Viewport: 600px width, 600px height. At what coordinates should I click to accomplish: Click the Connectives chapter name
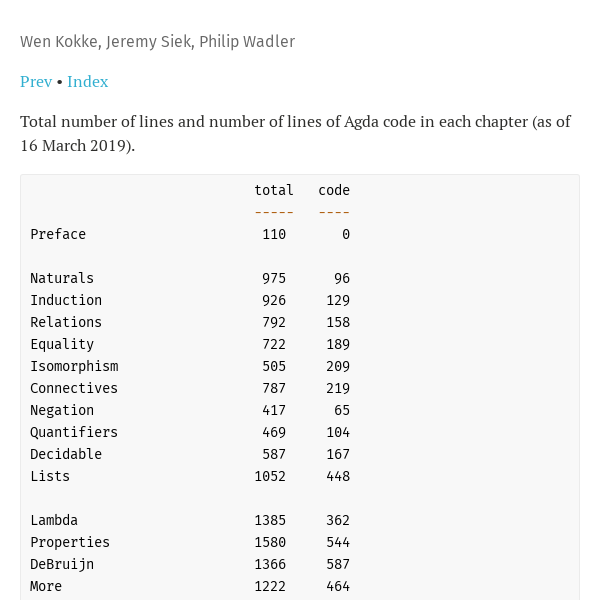click(74, 388)
